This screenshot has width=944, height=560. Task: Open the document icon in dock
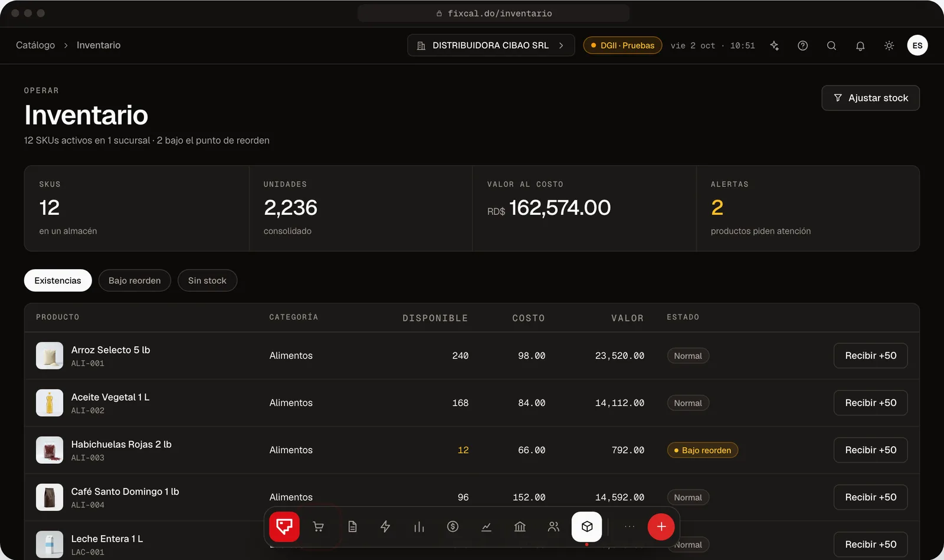pos(352,526)
